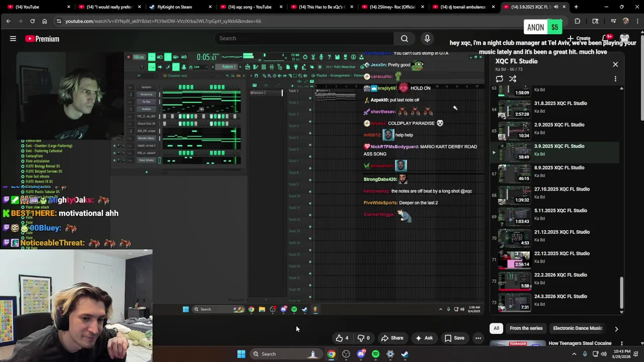This screenshot has height=362, width=644.
Task: Mute the tab via its speaker icon
Action: (556, 7)
